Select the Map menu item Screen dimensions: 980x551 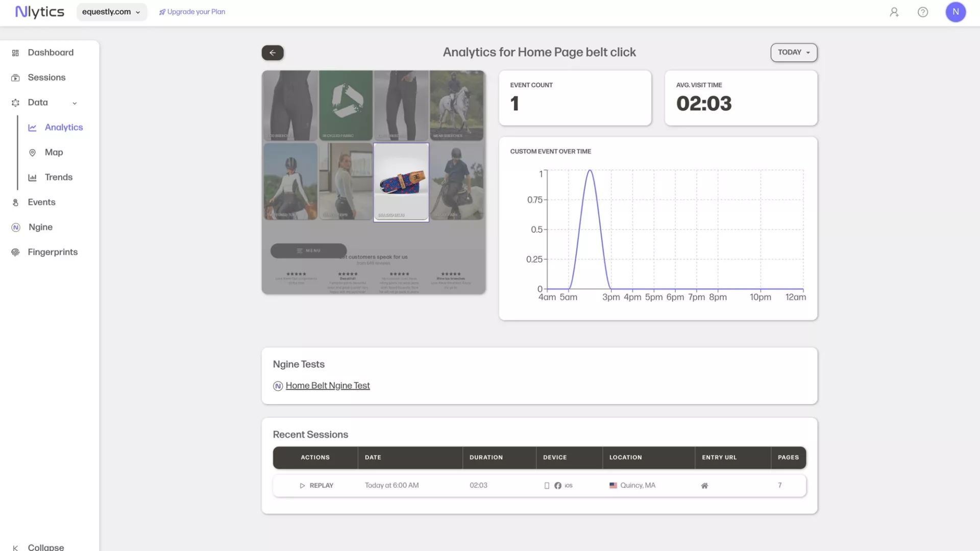point(54,152)
